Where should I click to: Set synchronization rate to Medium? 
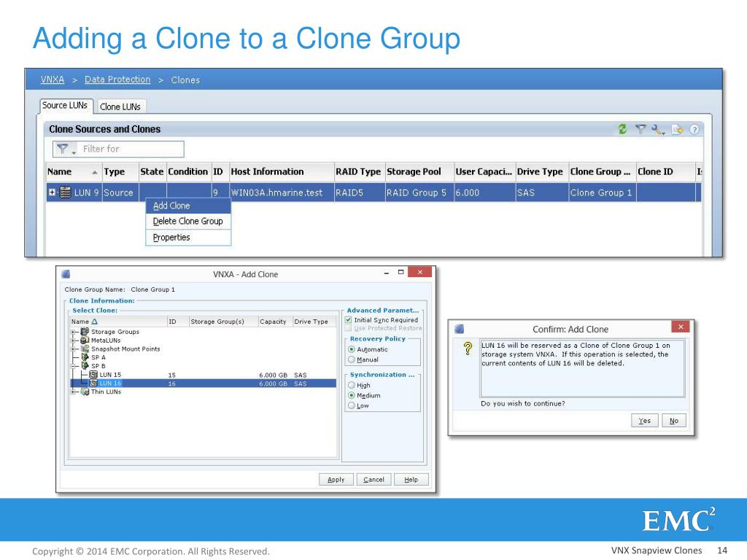coord(352,395)
